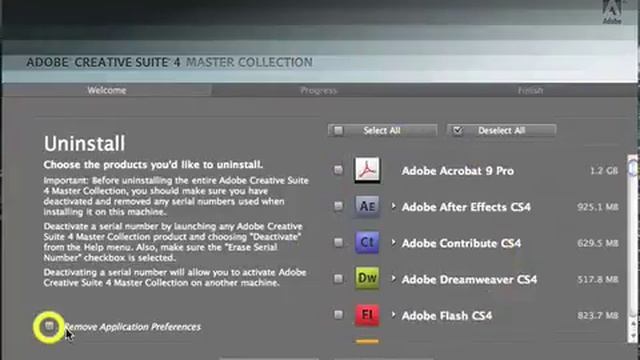Open the Welcome step tab
The height and width of the screenshot is (360, 640).
107,90
